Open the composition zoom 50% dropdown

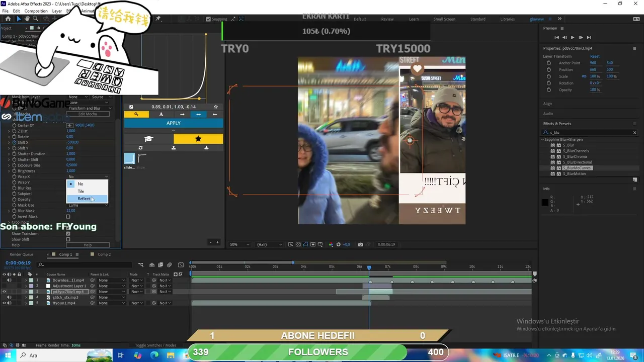point(239,244)
